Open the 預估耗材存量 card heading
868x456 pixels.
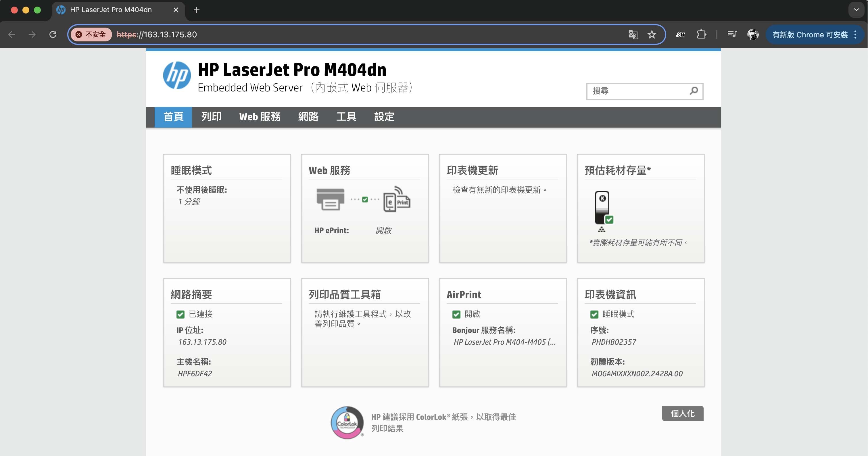click(x=618, y=170)
